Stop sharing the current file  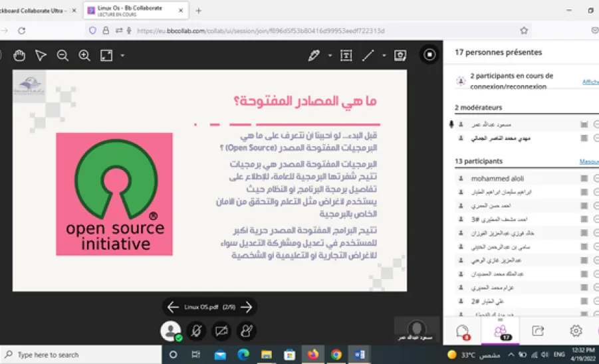point(429,55)
